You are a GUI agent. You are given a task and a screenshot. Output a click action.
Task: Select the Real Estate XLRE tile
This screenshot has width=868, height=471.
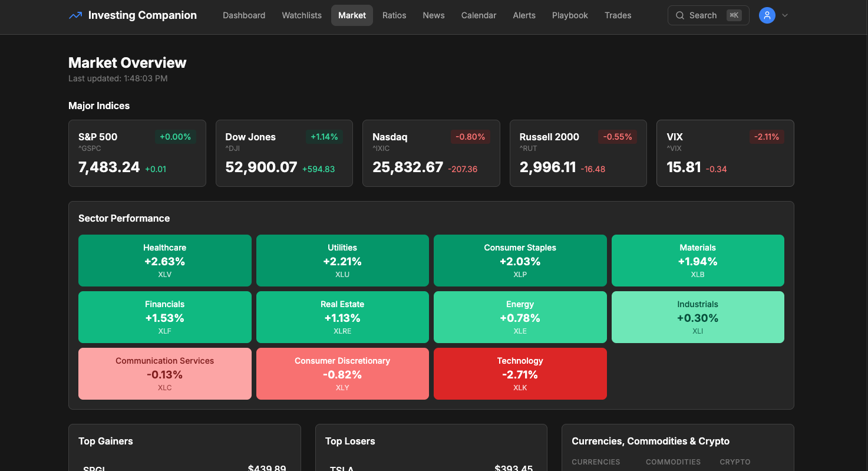(342, 317)
